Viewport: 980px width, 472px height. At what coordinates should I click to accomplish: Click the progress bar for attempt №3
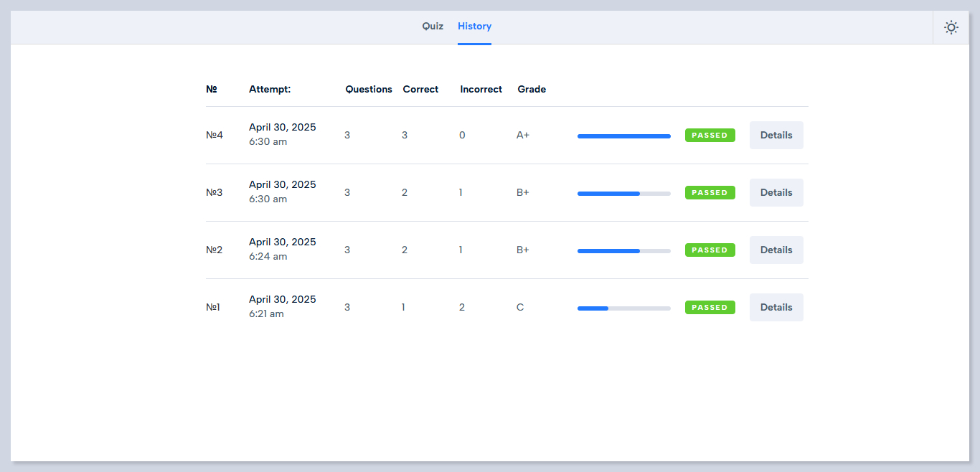(x=623, y=193)
